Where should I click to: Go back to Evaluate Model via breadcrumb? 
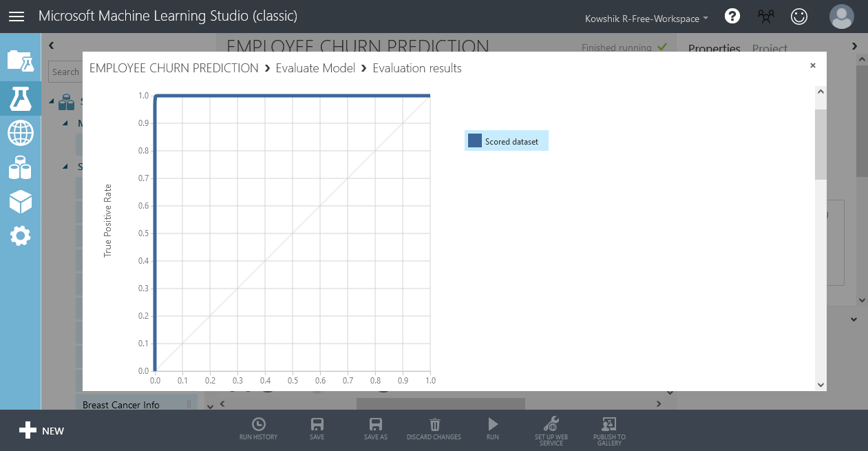point(315,68)
